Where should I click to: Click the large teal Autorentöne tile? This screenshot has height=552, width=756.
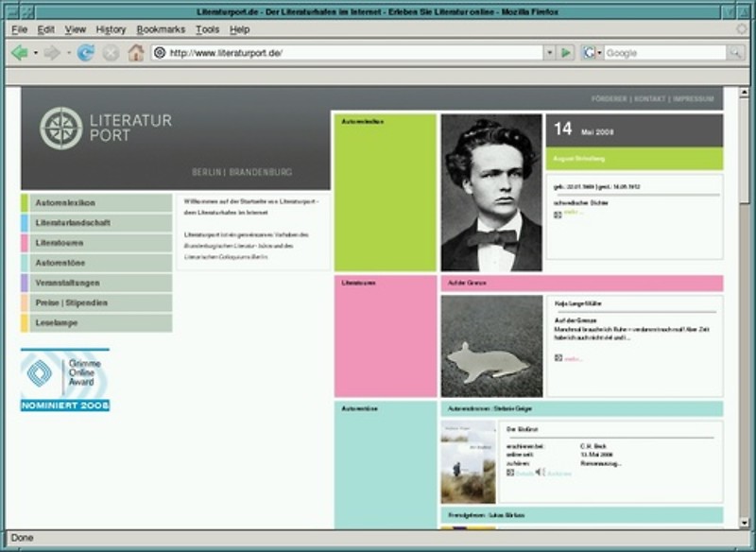pos(386,465)
